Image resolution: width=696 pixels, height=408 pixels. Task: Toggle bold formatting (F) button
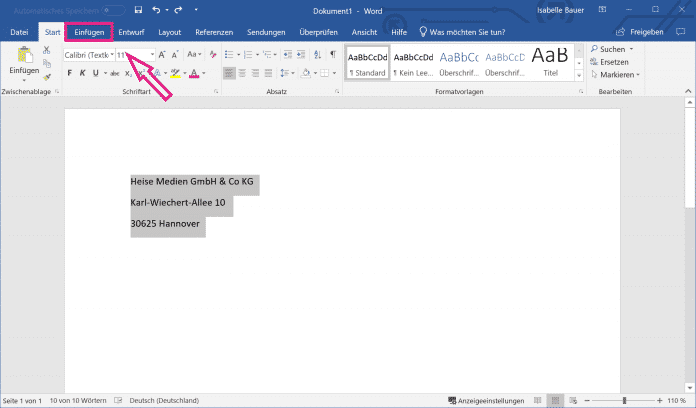[x=69, y=73]
